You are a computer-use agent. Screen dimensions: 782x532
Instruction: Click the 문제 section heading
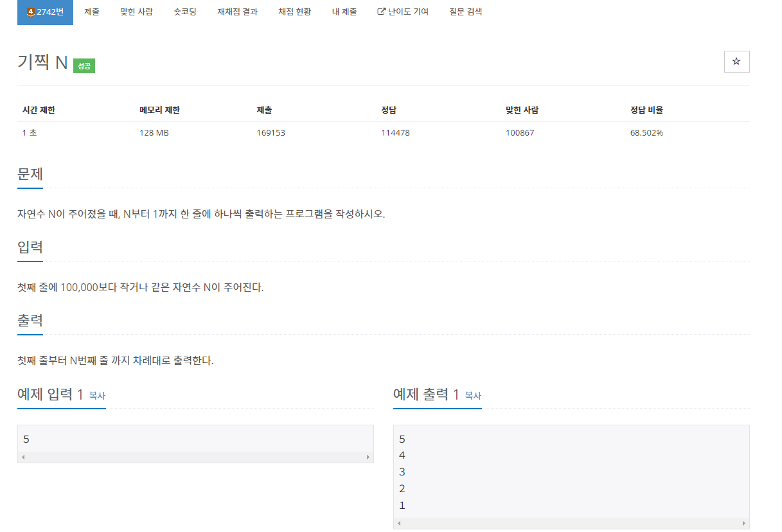[30, 173]
